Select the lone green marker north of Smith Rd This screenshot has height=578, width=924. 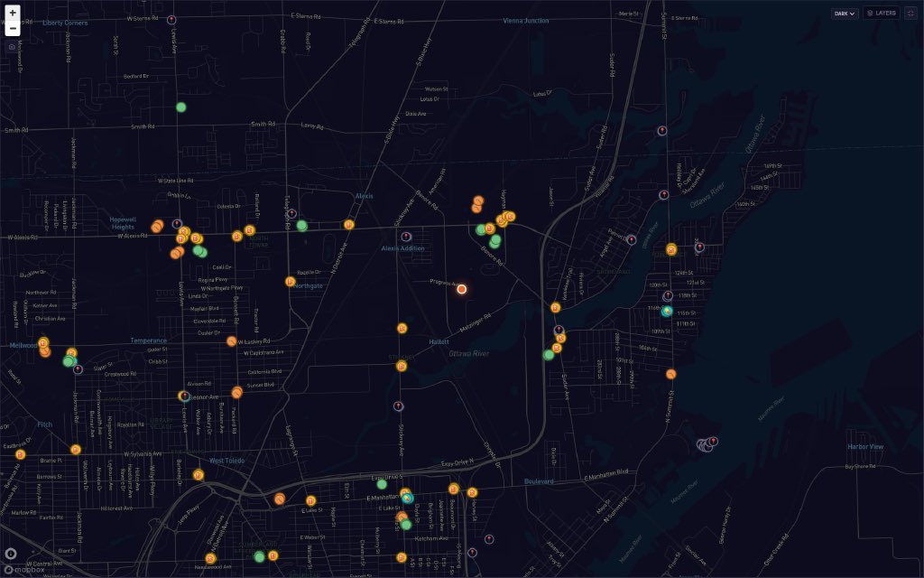(180, 107)
